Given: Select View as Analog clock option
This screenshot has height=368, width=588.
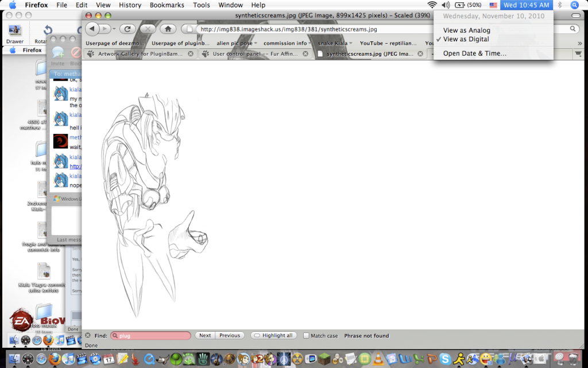Looking at the screenshot, I should pyautogui.click(x=466, y=30).
